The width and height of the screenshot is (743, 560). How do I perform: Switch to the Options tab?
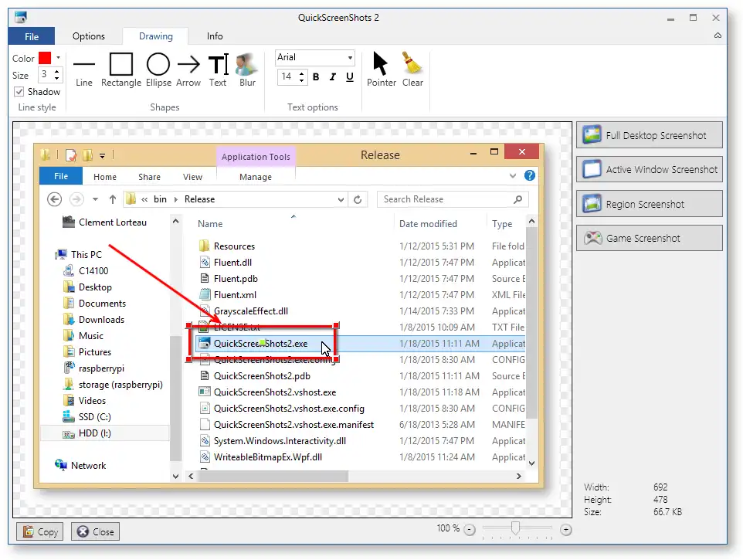pos(89,36)
